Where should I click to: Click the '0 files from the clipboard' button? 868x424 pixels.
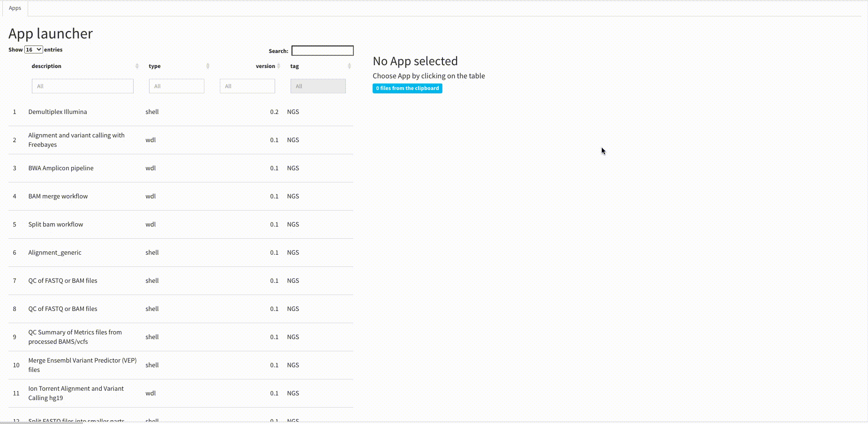click(x=407, y=88)
